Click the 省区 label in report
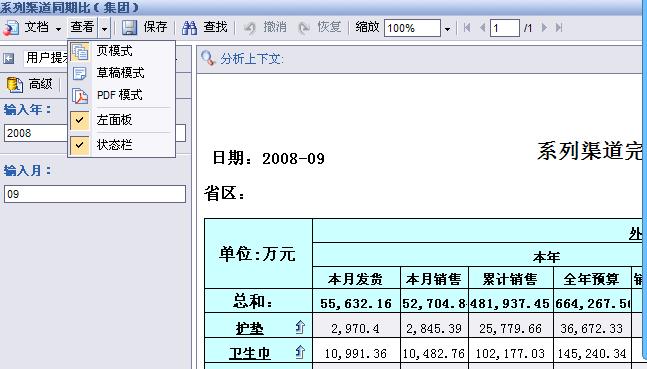 click(x=225, y=193)
